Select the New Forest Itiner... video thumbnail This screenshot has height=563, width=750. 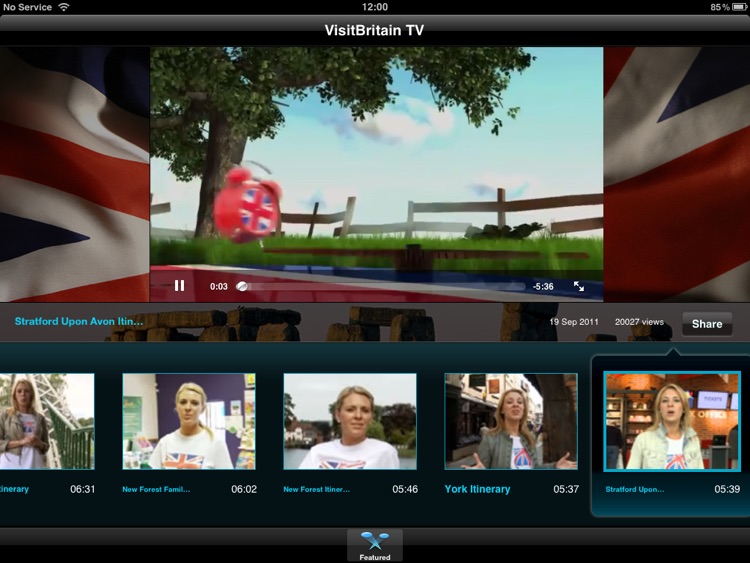coord(350,421)
